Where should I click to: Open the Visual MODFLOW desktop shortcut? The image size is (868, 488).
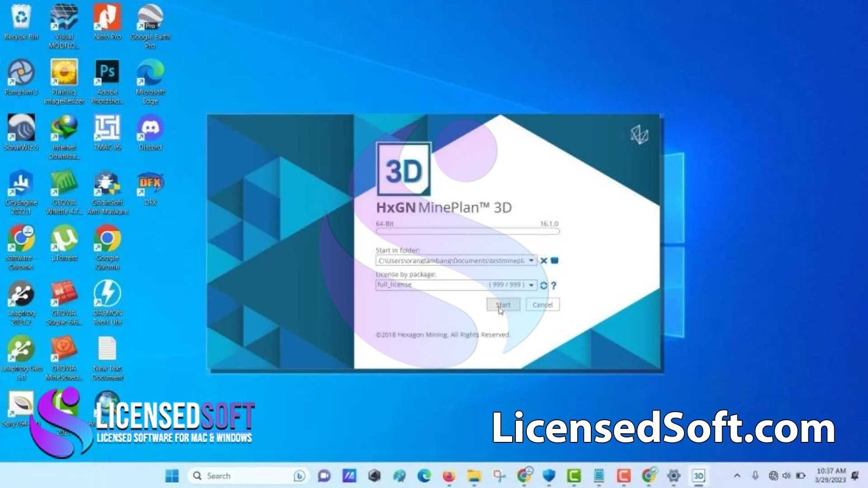pyautogui.click(x=64, y=25)
